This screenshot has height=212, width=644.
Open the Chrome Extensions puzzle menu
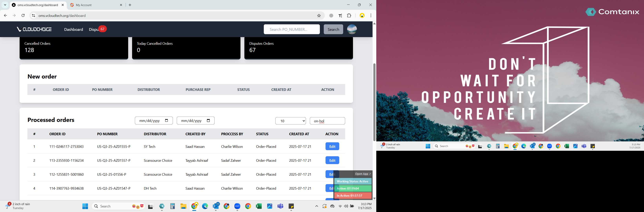pyautogui.click(x=349, y=16)
